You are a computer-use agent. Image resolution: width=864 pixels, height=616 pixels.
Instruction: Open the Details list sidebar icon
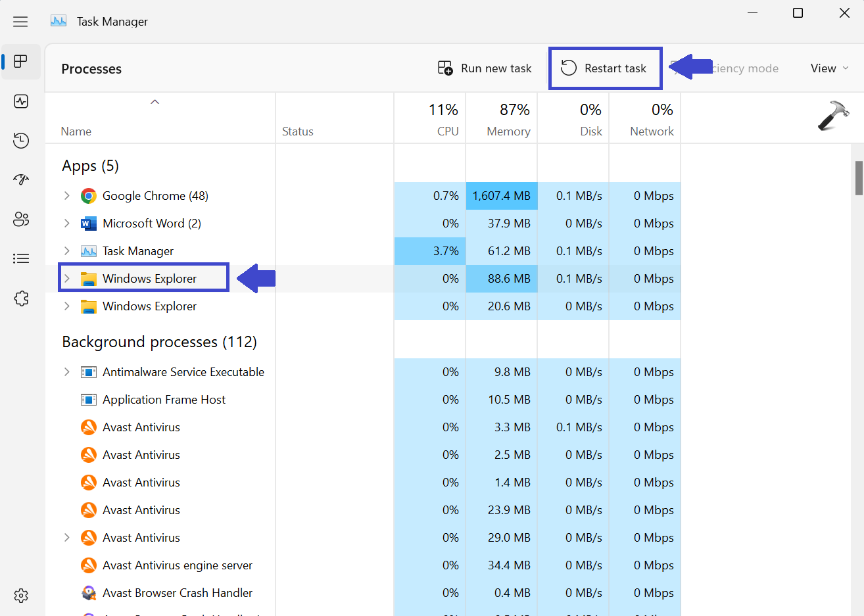pos(21,258)
